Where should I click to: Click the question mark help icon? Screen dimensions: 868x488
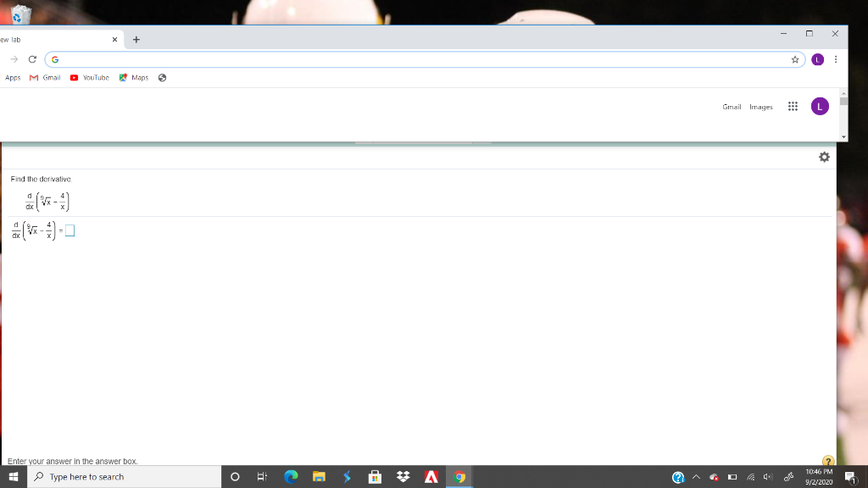pos(826,458)
